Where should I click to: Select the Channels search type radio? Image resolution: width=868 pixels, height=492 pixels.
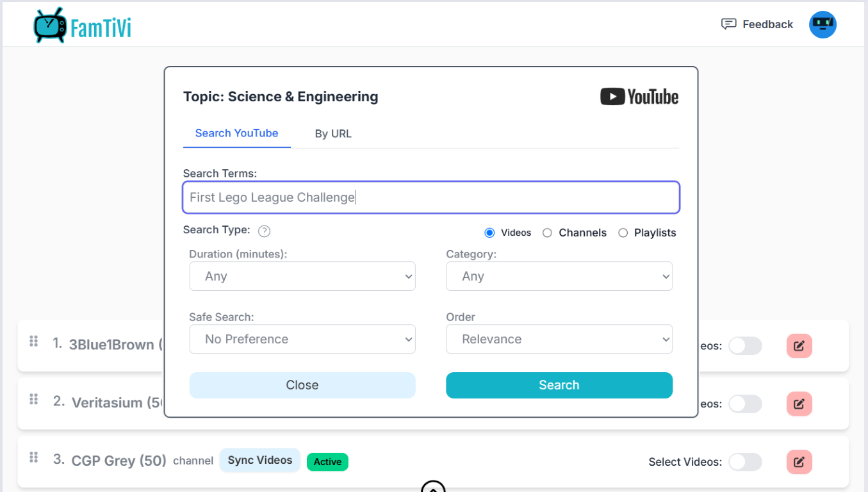pyautogui.click(x=547, y=233)
